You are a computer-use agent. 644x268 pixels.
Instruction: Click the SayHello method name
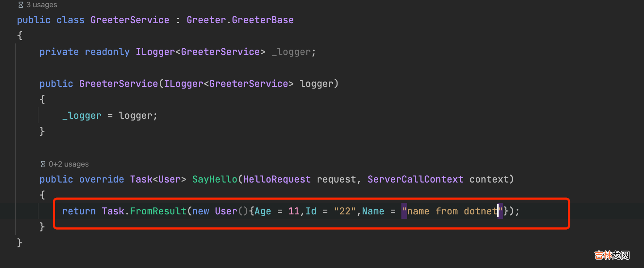click(215, 179)
